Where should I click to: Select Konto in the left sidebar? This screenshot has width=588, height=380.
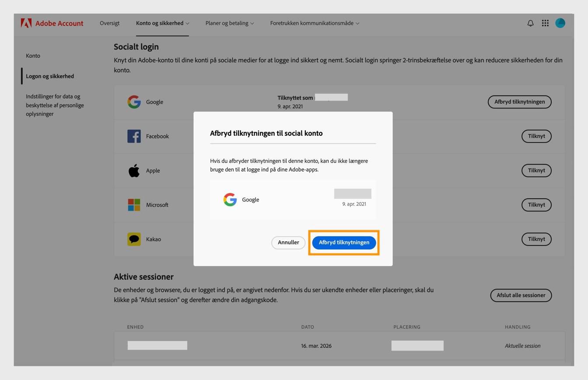(33, 56)
